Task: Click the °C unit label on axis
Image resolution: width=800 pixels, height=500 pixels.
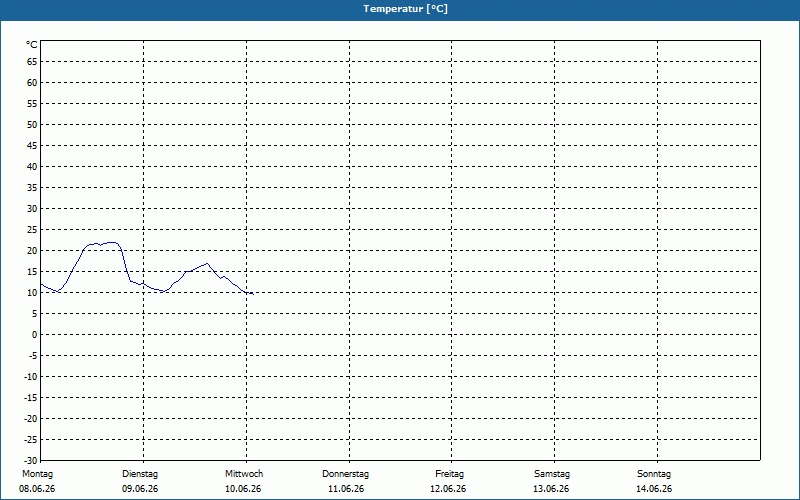Action: point(32,45)
